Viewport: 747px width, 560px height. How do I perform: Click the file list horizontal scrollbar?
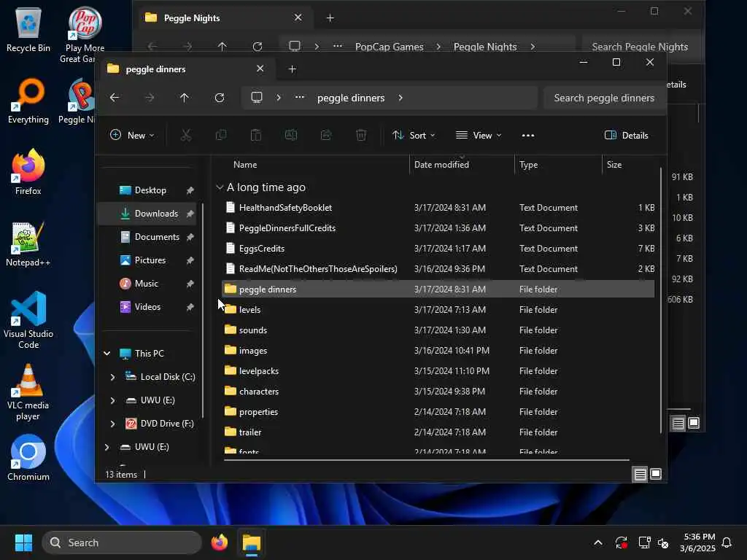[x=426, y=460]
